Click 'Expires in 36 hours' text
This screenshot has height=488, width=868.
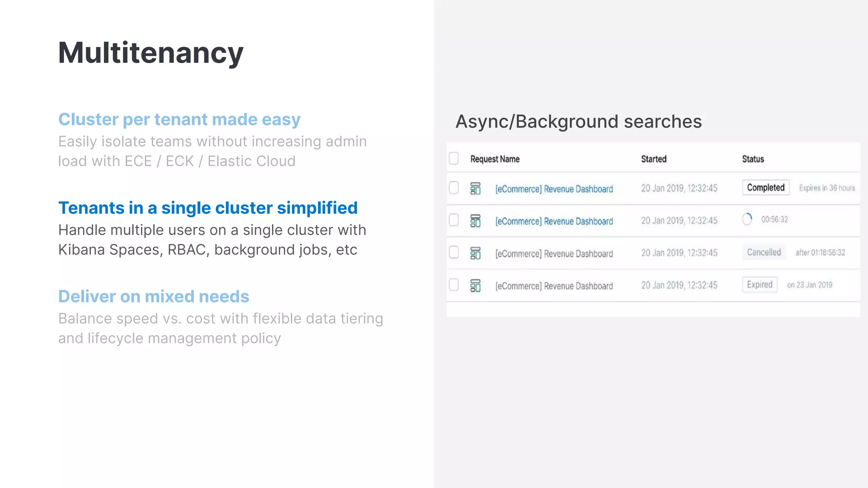click(x=827, y=188)
